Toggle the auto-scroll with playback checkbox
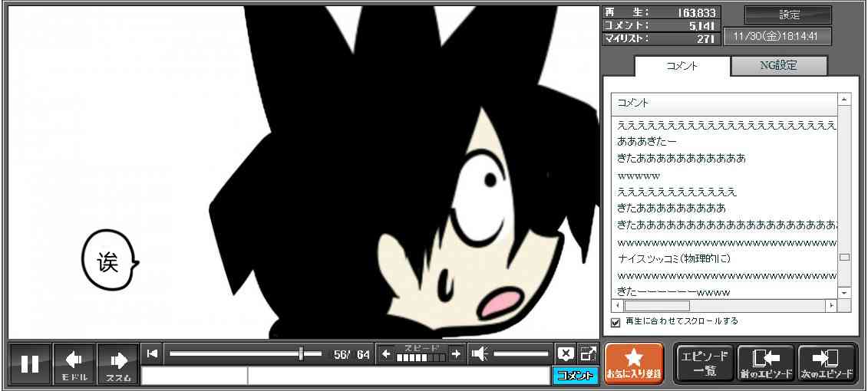868x391 pixels. coord(615,322)
